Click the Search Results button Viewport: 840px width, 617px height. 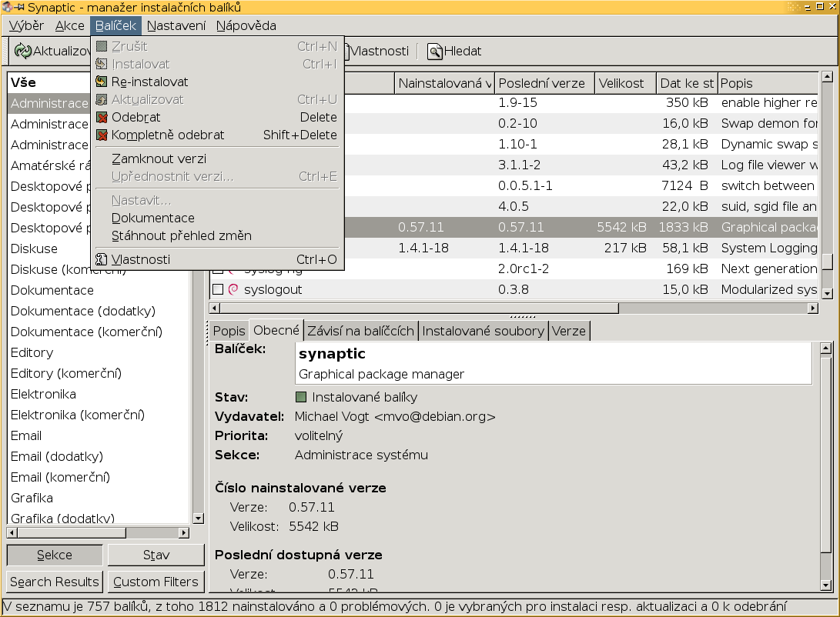[x=55, y=582]
